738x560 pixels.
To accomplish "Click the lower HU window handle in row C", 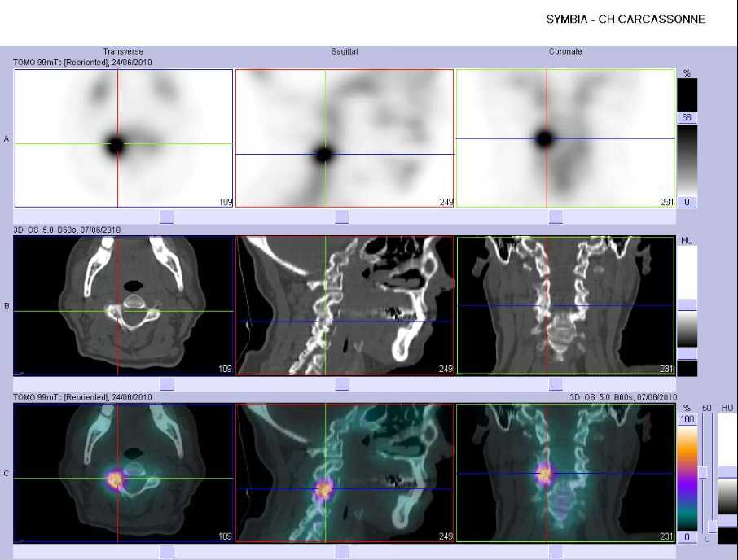I will 727,521.
